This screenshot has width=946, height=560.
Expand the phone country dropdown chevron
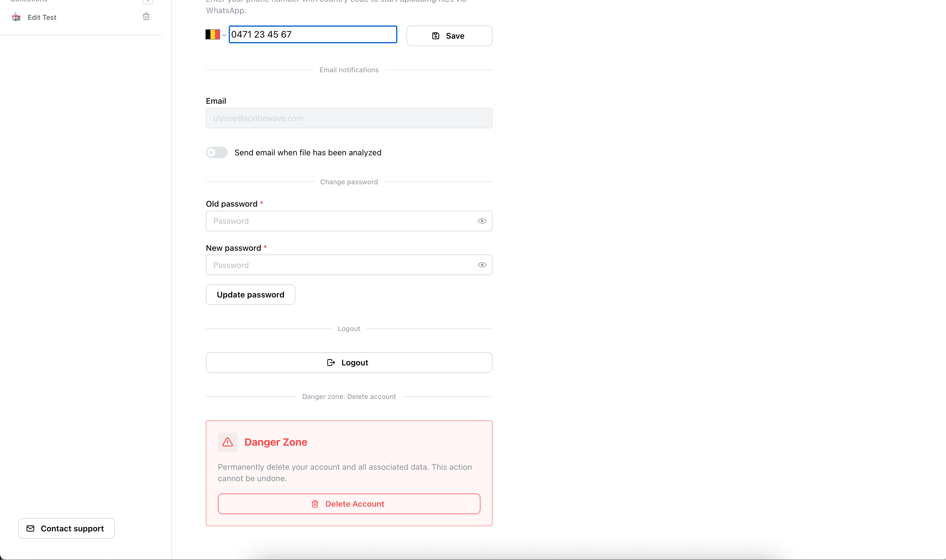(x=224, y=35)
